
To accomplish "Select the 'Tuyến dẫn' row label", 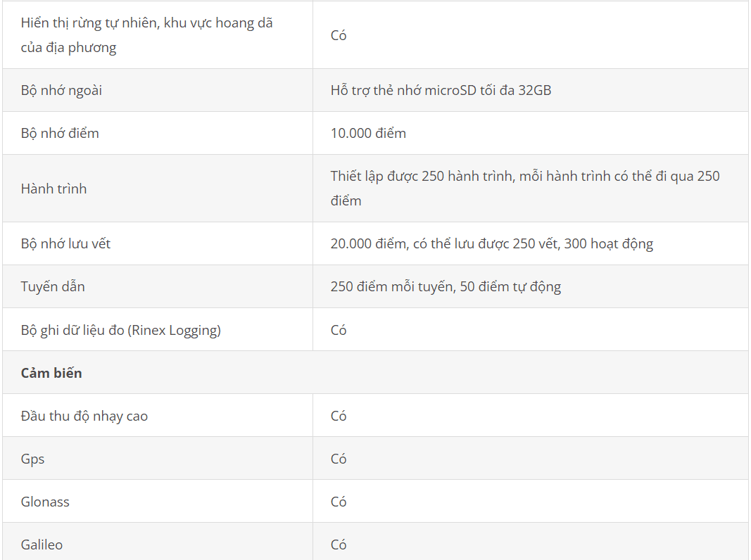I will [53, 287].
